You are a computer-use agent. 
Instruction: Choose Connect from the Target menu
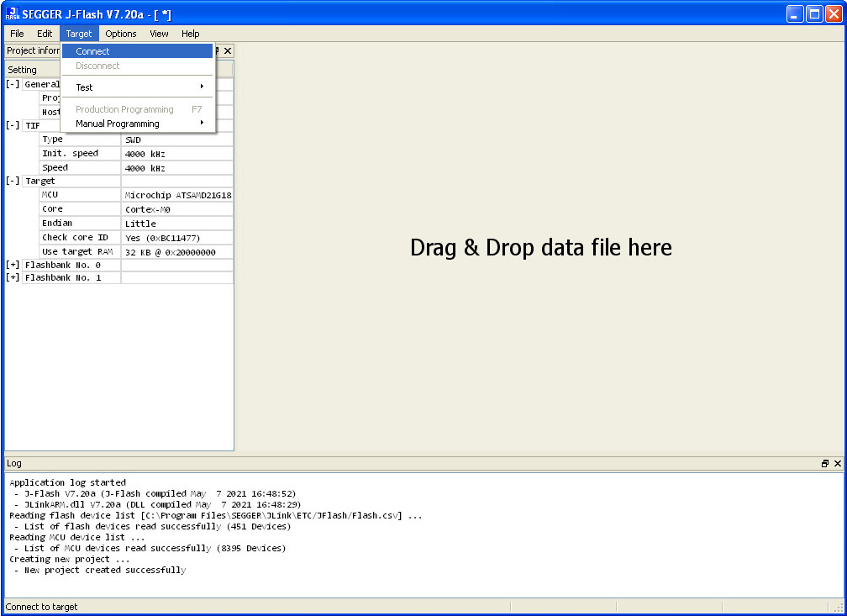(137, 51)
